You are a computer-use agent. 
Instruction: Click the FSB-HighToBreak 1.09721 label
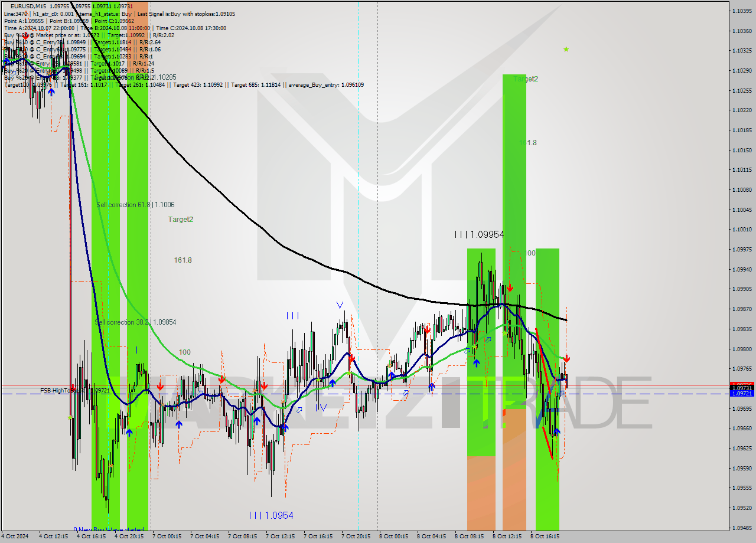pos(74,391)
